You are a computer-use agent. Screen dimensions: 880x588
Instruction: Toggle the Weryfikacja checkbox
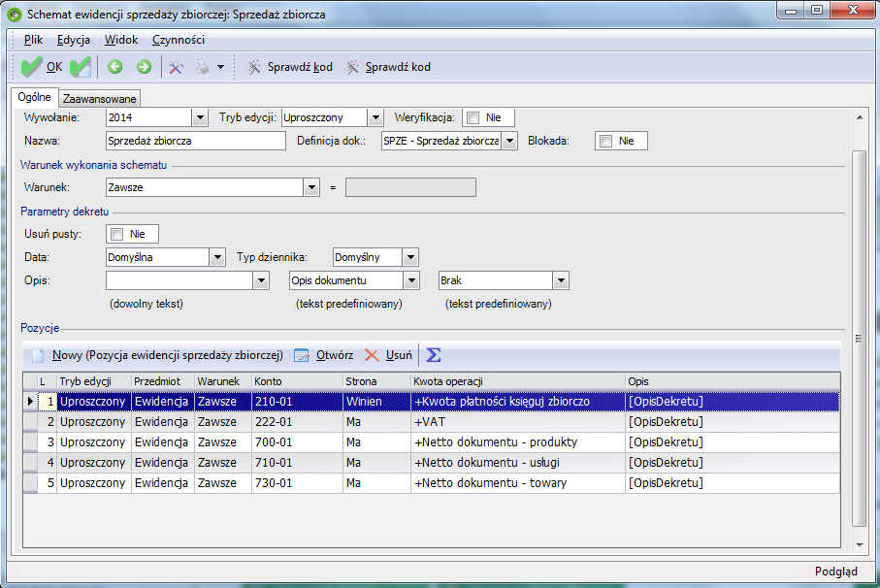click(473, 117)
